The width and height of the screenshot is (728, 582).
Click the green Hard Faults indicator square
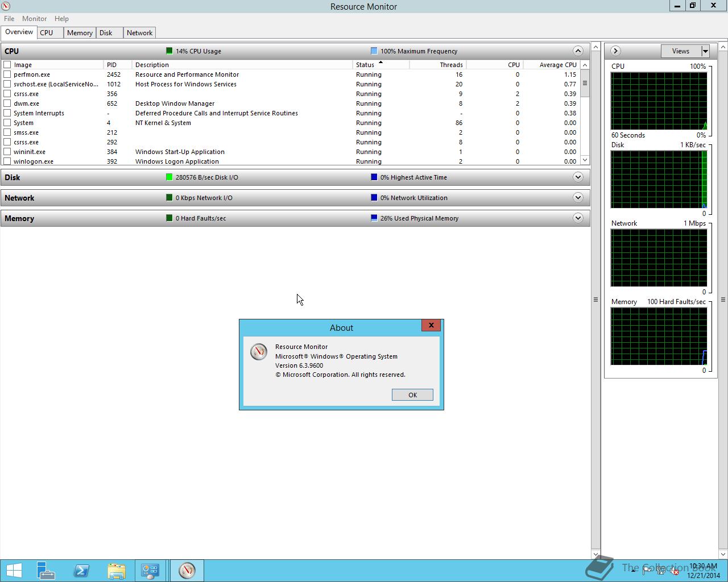pos(169,218)
